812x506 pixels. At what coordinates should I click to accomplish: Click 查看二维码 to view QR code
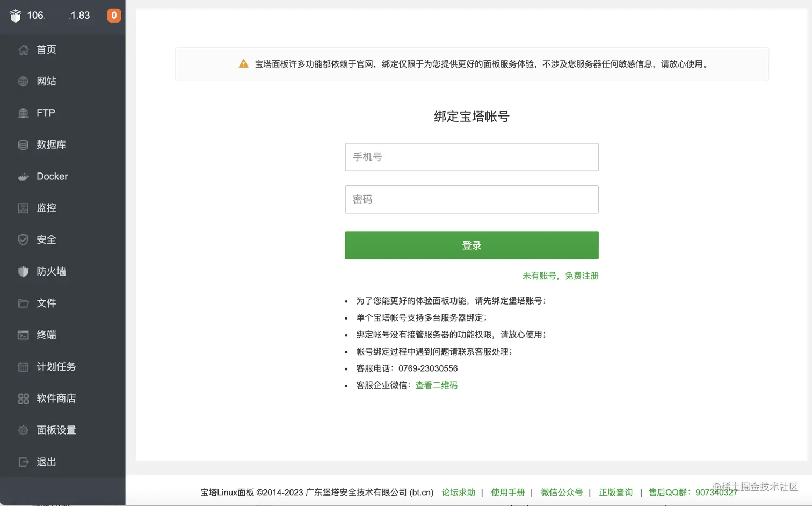click(436, 385)
